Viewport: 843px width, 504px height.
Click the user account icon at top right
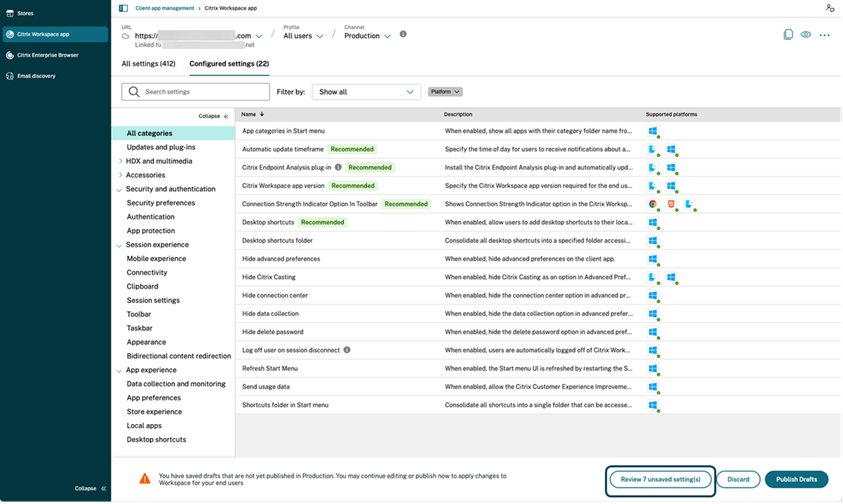(829, 8)
